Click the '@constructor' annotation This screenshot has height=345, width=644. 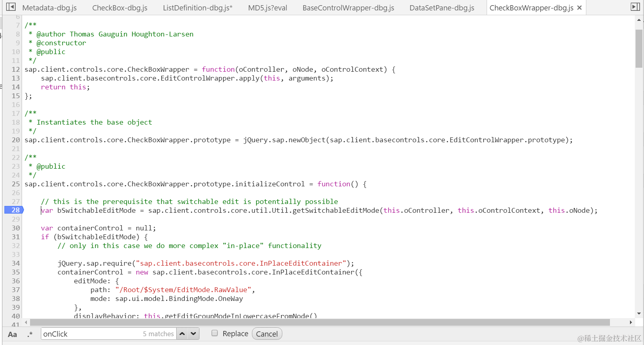[61, 43]
